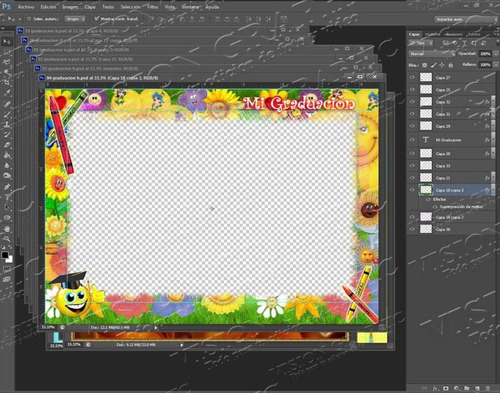
Task: Hide the Capa 25 layer
Action: (x=412, y=89)
